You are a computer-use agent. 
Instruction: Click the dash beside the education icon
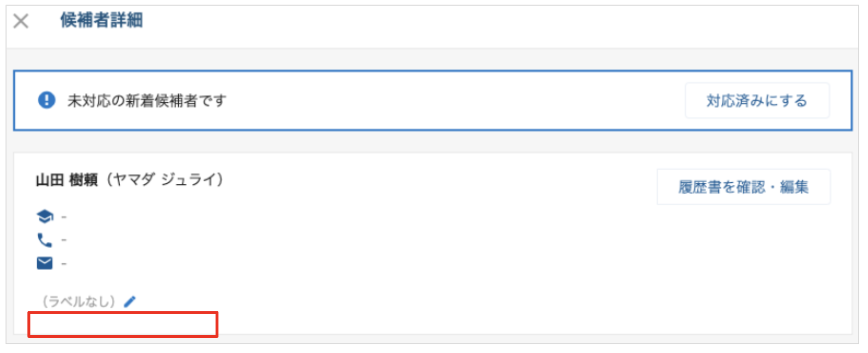tap(64, 217)
